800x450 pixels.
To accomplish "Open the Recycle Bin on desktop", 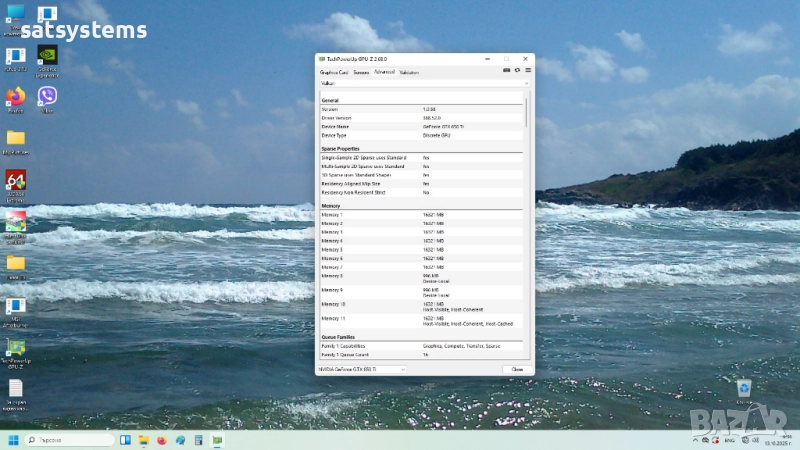I will click(743, 388).
